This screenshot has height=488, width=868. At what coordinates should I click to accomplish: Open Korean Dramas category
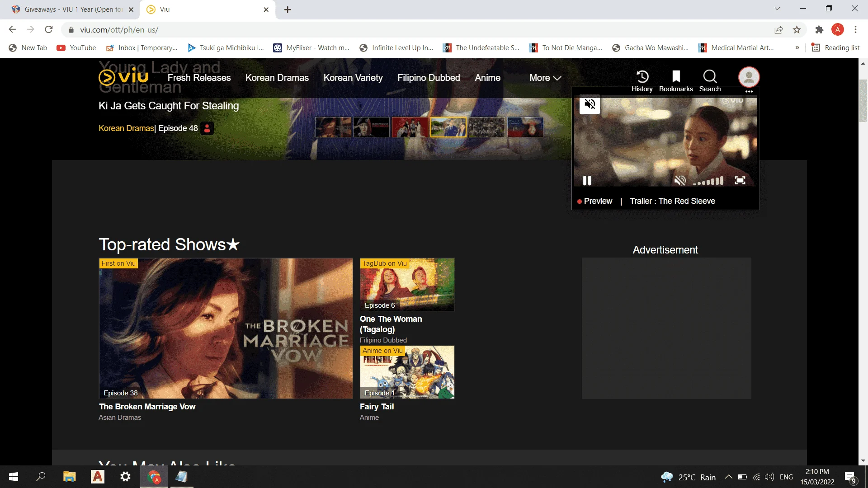[277, 78]
